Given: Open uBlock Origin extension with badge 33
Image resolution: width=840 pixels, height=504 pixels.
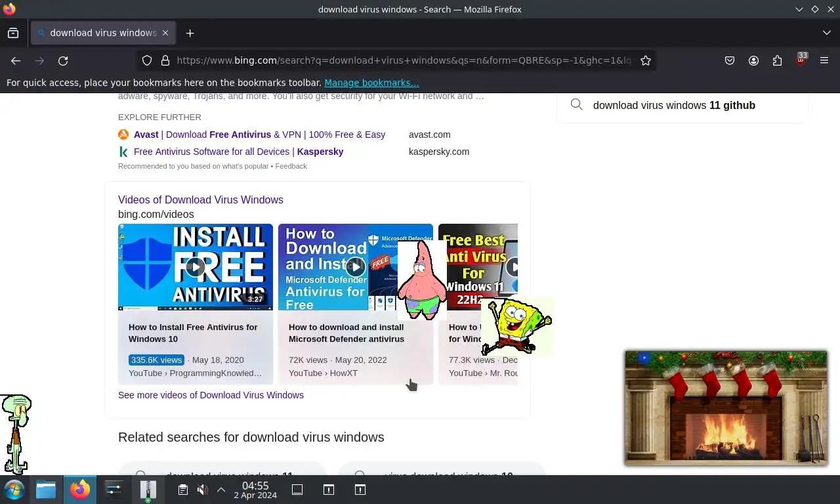Looking at the screenshot, I should [801, 60].
